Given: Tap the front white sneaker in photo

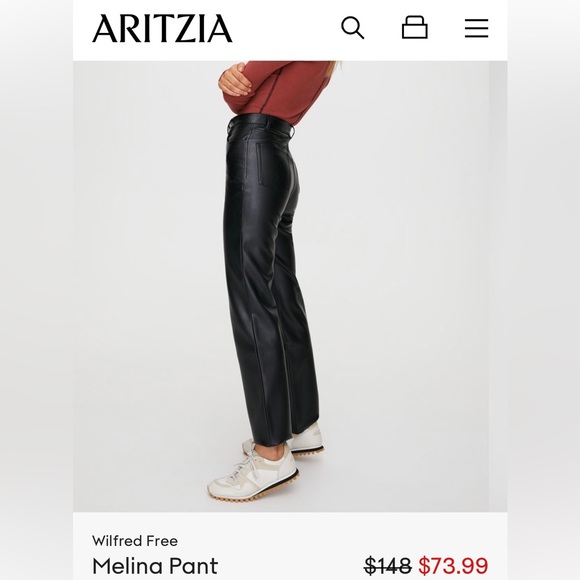Looking at the screenshot, I should [x=253, y=475].
